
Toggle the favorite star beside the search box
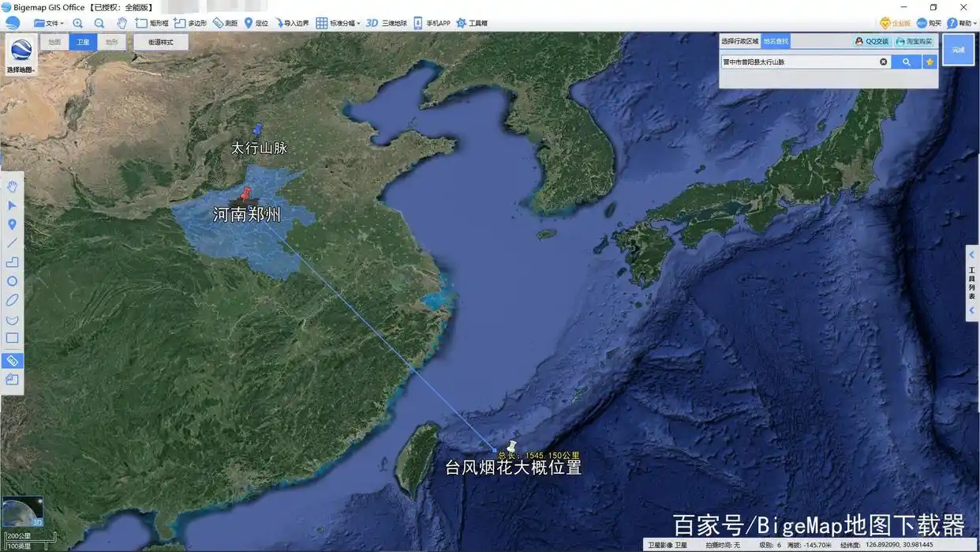pyautogui.click(x=930, y=61)
